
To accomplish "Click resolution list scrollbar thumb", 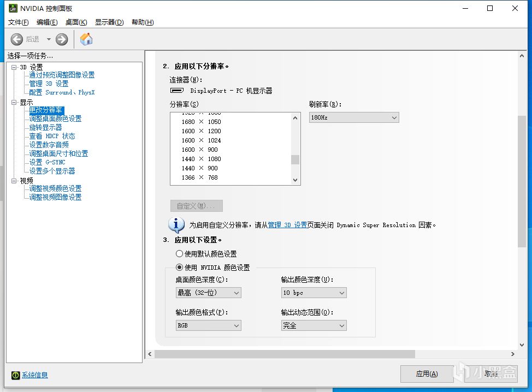I will [x=295, y=159].
